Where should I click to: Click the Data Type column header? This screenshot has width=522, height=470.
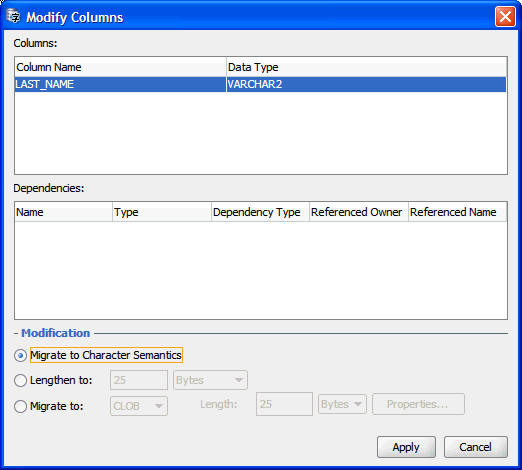coord(367,67)
